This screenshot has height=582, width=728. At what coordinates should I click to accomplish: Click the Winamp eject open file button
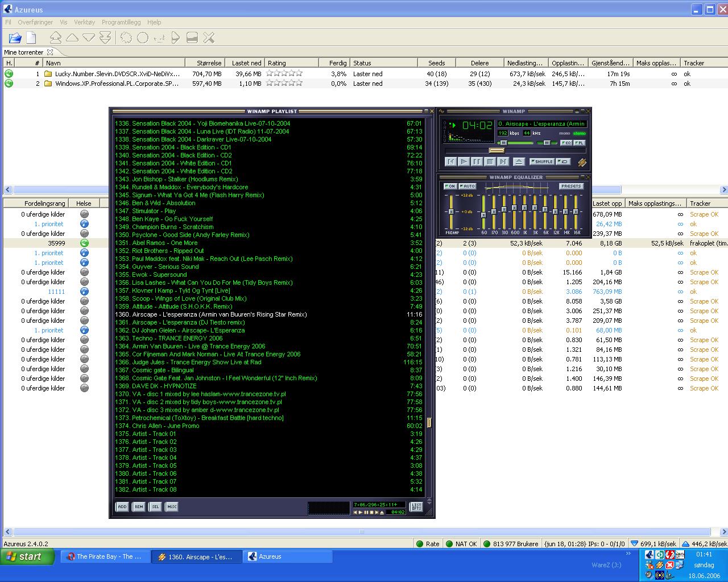click(x=518, y=162)
